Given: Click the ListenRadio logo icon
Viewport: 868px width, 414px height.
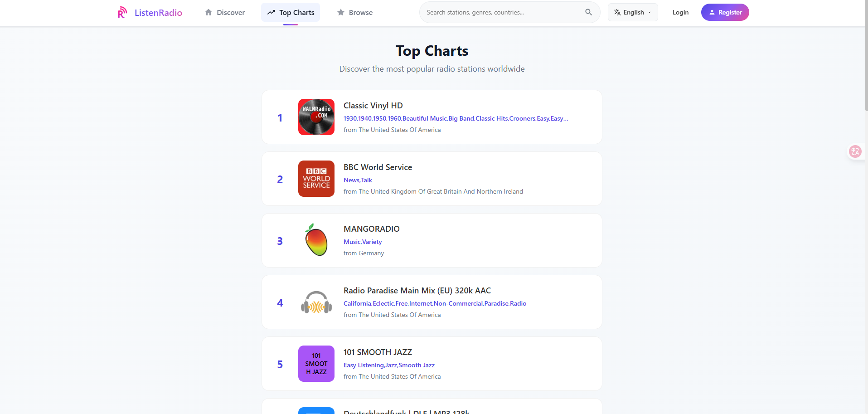Looking at the screenshot, I should 122,12.
